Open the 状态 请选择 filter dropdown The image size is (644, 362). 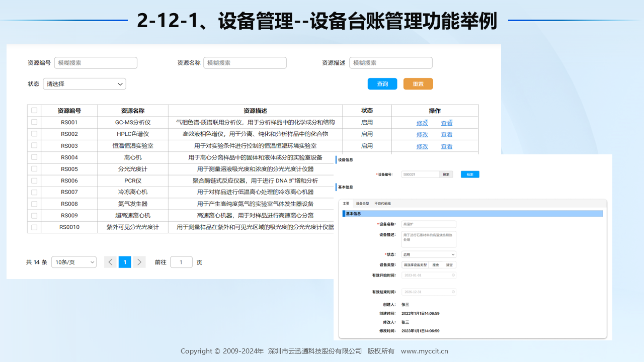(85, 84)
